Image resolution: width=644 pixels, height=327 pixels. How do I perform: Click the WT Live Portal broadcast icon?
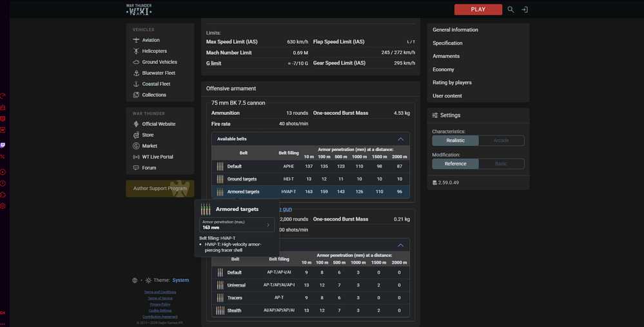pyautogui.click(x=136, y=157)
